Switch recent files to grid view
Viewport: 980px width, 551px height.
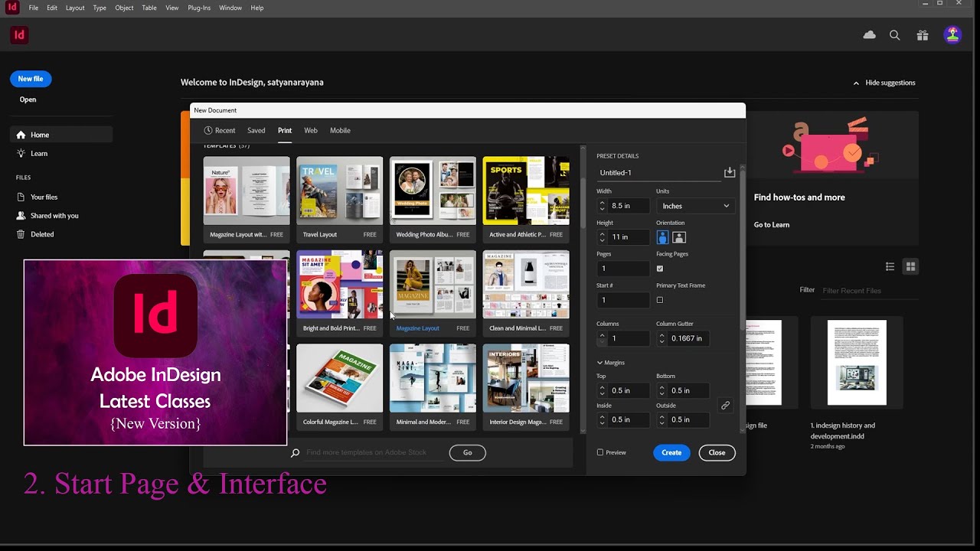[x=910, y=266]
